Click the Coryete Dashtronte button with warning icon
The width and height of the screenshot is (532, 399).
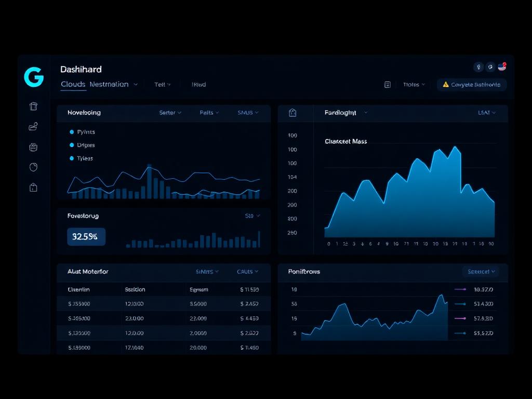point(472,85)
